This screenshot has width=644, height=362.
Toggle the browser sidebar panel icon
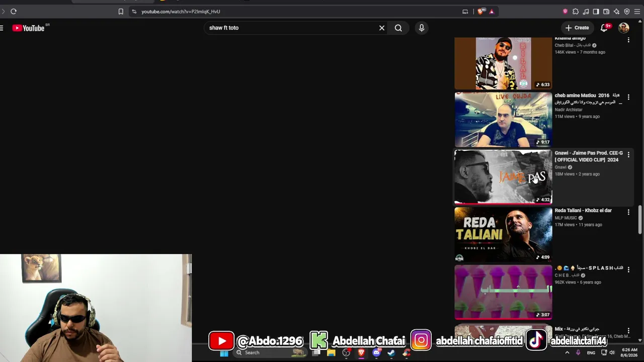[596, 12]
